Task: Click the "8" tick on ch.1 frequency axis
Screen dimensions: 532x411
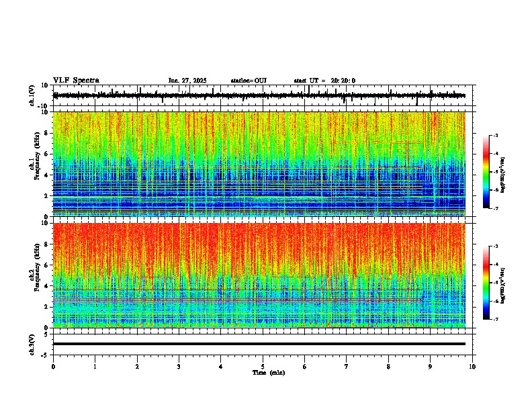Action: pos(46,133)
